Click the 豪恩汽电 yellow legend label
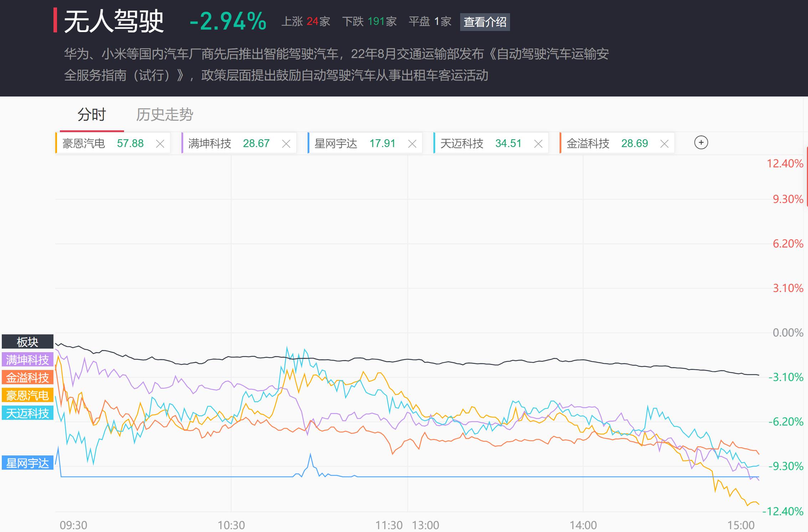The height and width of the screenshot is (532, 808). tap(27, 395)
